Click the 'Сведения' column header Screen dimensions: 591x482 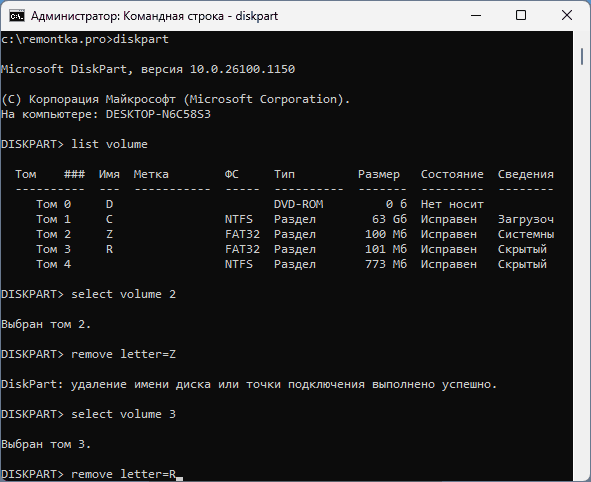525,174
